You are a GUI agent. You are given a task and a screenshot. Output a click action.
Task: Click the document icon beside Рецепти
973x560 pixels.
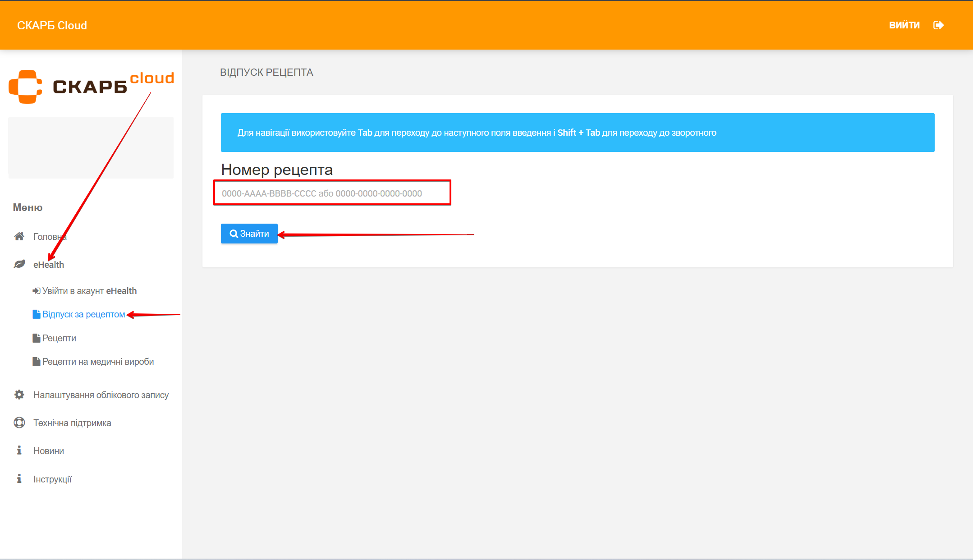click(37, 338)
